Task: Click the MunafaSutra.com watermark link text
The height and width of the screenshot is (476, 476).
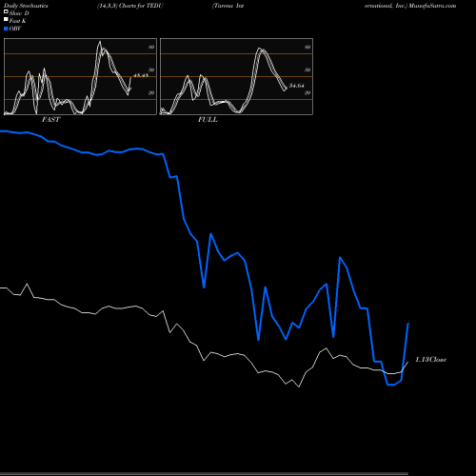Action: click(x=432, y=6)
